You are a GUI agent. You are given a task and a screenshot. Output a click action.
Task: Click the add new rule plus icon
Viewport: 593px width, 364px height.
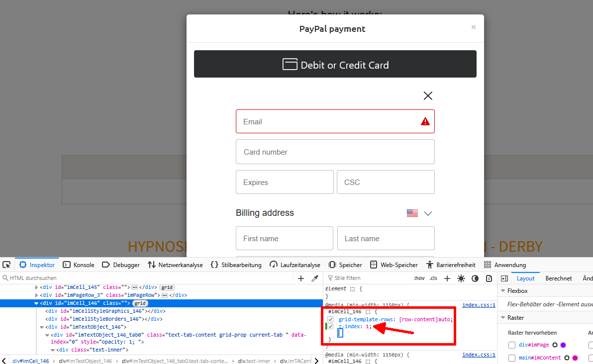tap(447, 278)
